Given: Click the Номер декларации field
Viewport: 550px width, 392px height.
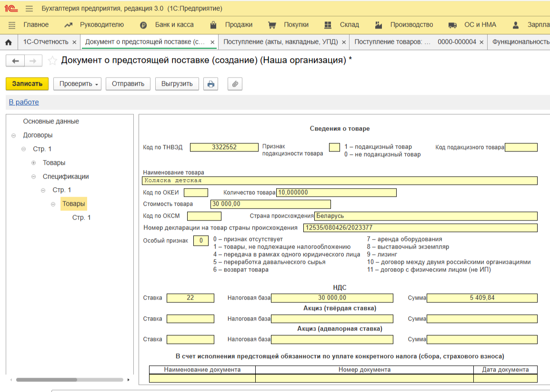Looking at the screenshot, I should [x=420, y=228].
